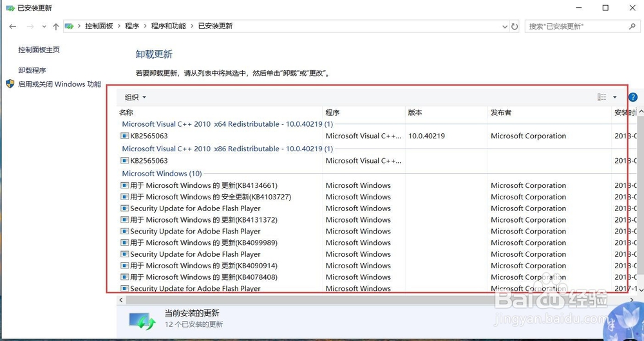Go back with the back arrow

click(13, 26)
